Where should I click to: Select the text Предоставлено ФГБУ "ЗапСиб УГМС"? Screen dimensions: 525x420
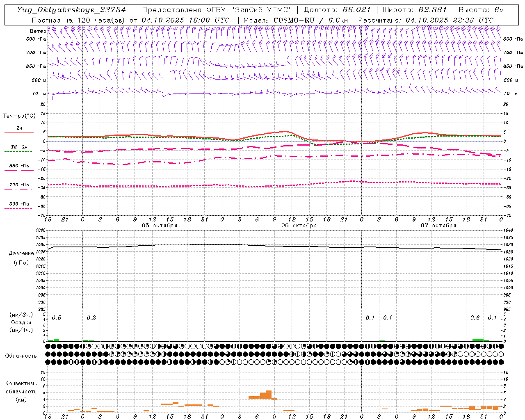pyautogui.click(x=217, y=10)
